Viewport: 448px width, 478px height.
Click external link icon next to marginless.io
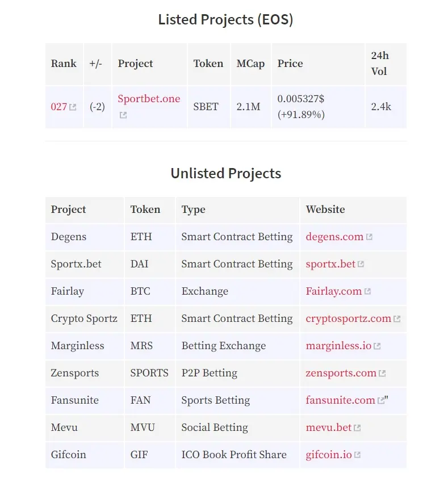(377, 346)
